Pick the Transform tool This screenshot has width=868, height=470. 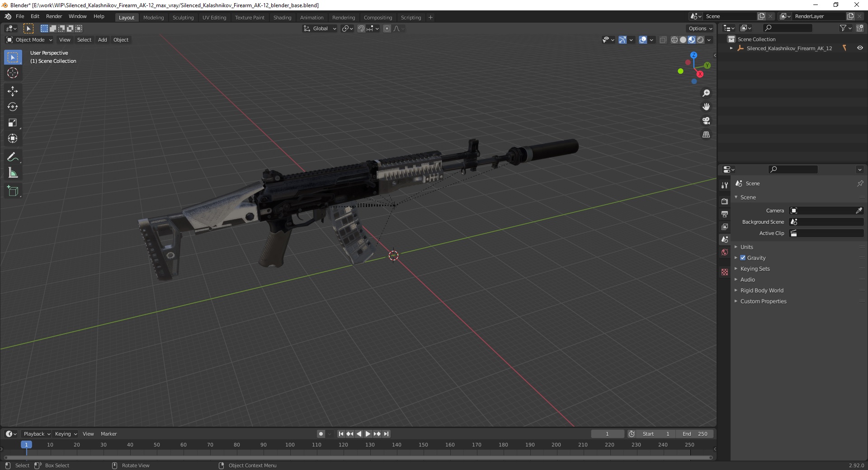(13, 138)
